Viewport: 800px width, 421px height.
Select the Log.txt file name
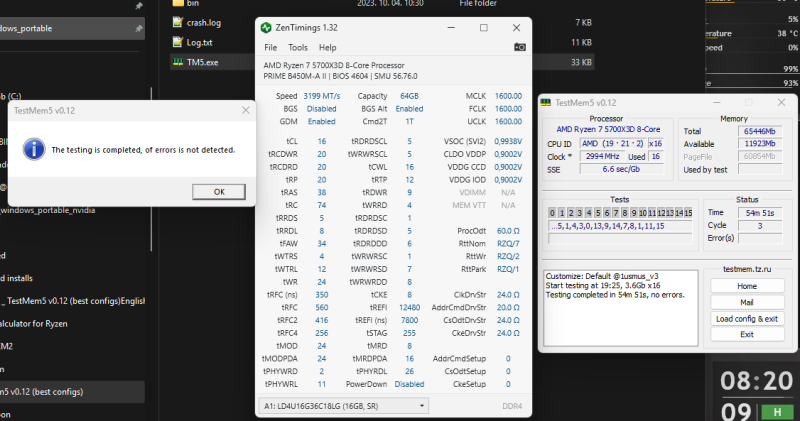(x=199, y=43)
